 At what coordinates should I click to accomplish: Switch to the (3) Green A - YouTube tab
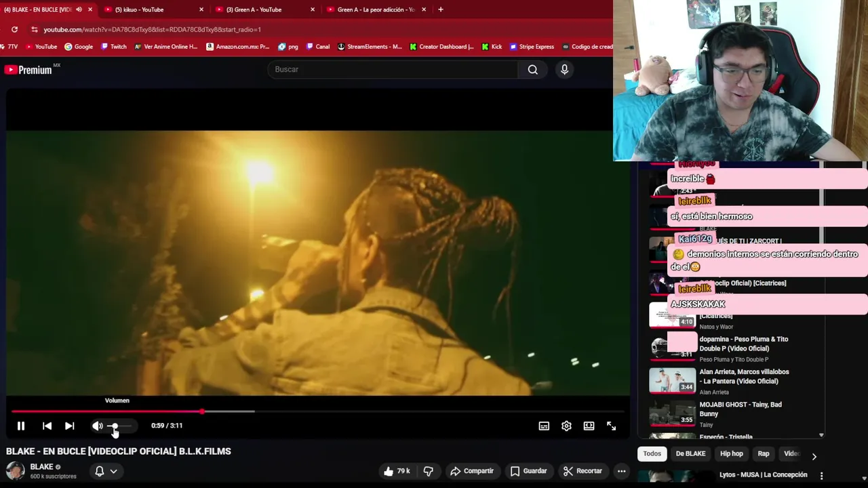tap(254, 9)
